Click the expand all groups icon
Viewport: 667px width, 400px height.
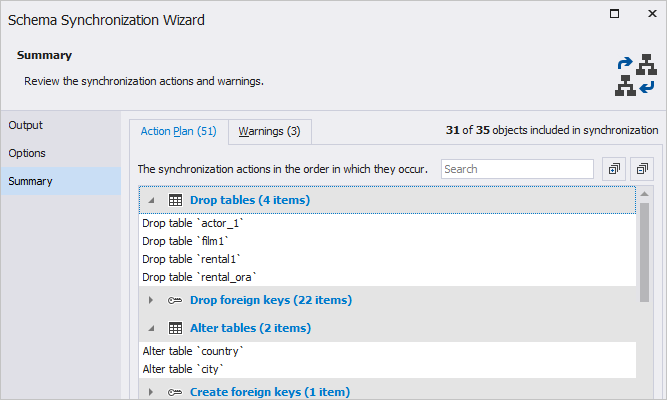pyautogui.click(x=614, y=169)
